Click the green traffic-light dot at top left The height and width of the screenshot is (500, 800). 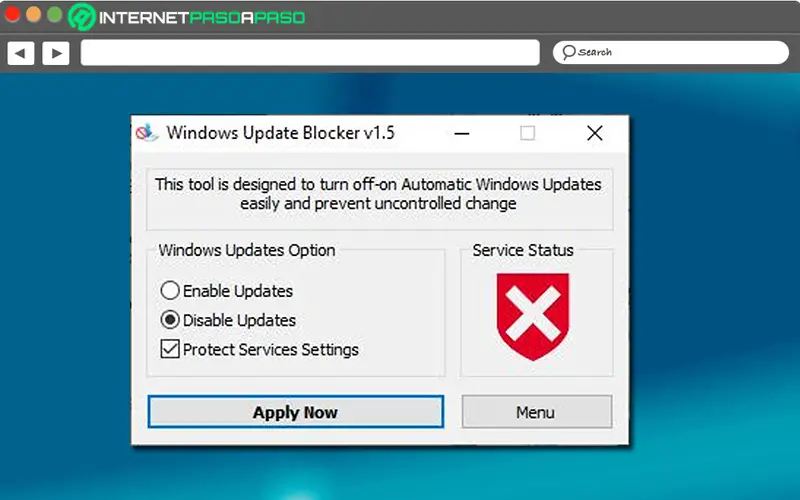(x=53, y=16)
